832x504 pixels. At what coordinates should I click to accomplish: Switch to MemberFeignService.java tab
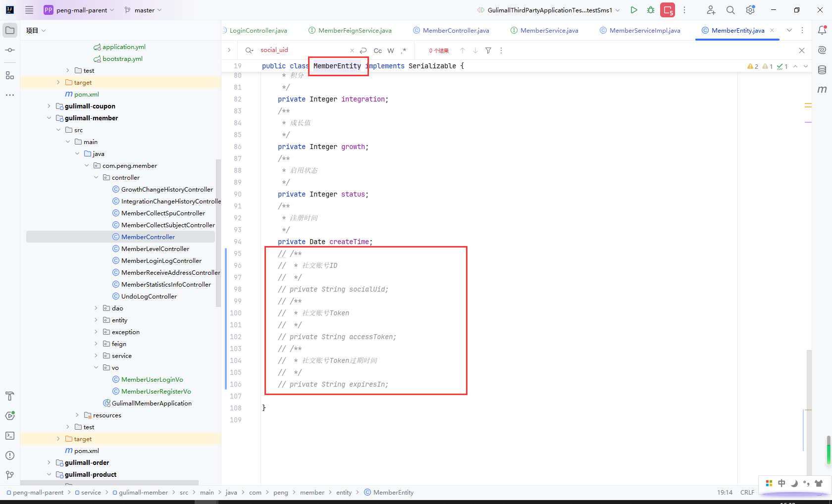350,30
